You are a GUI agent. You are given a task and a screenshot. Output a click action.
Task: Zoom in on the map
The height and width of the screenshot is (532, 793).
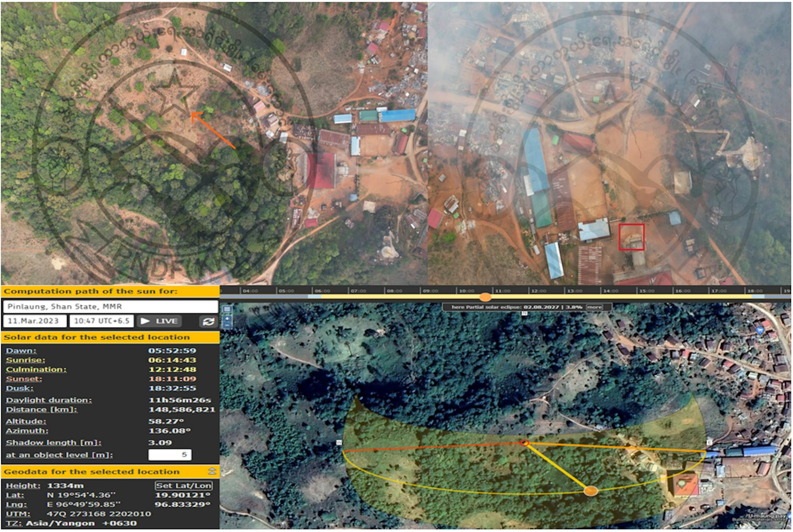227,319
